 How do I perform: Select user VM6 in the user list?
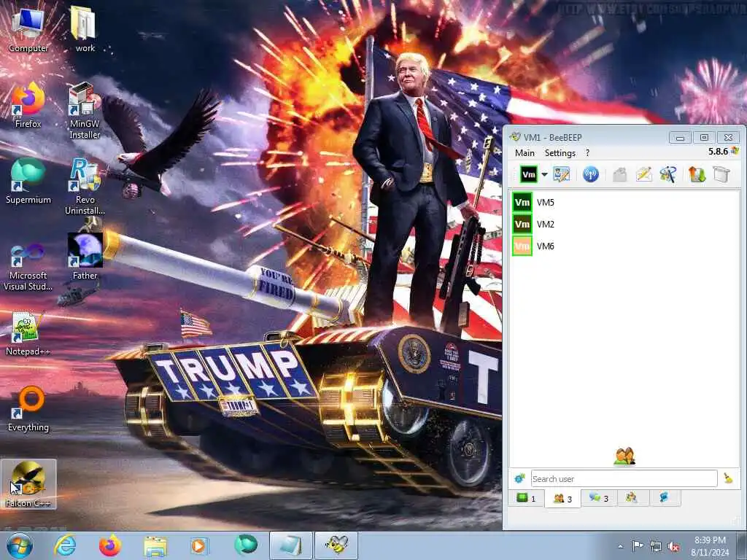pyautogui.click(x=624, y=246)
